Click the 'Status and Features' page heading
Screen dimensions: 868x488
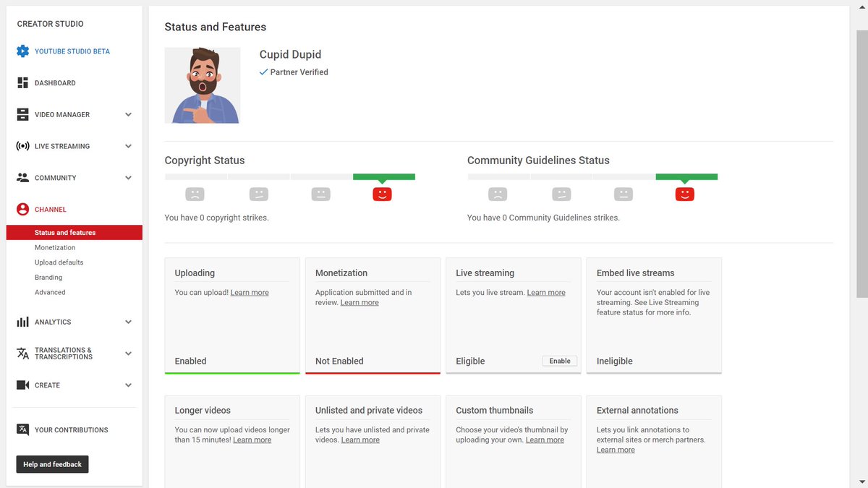(216, 27)
